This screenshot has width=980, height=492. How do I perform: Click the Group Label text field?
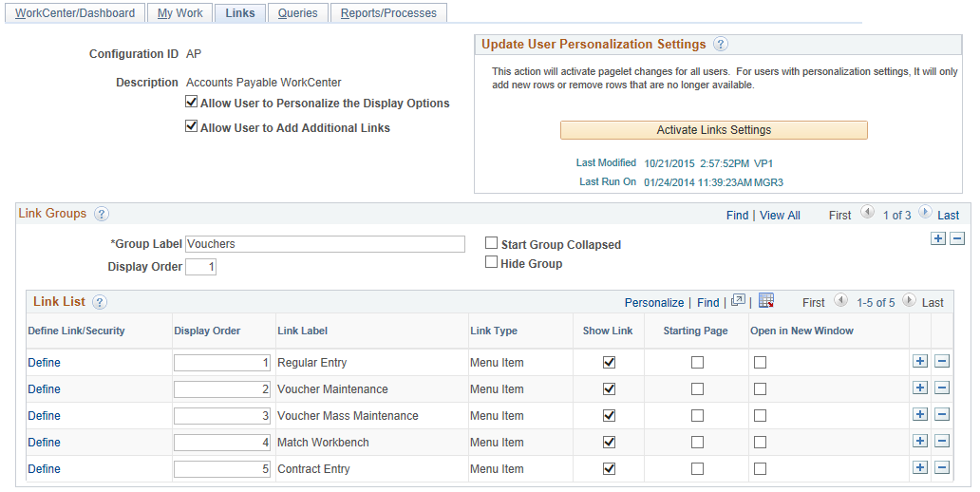[325, 244]
